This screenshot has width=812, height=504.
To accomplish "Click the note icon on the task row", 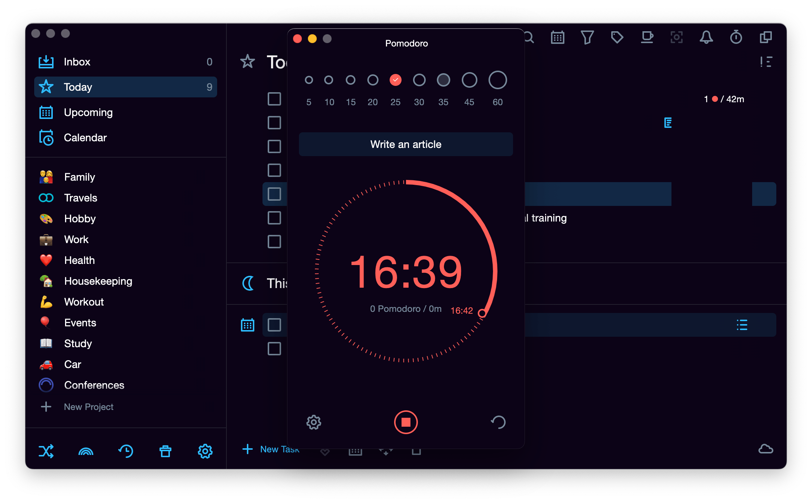I will tap(668, 123).
